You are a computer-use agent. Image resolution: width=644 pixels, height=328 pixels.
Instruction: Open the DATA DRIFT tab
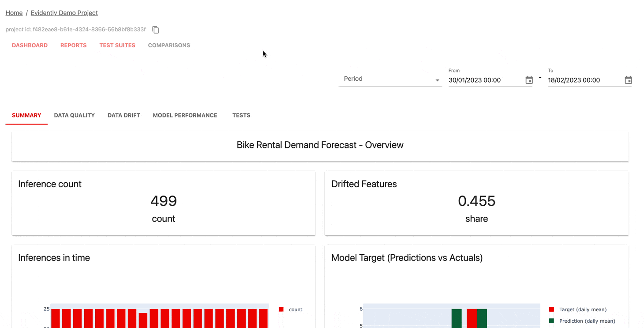(x=124, y=115)
